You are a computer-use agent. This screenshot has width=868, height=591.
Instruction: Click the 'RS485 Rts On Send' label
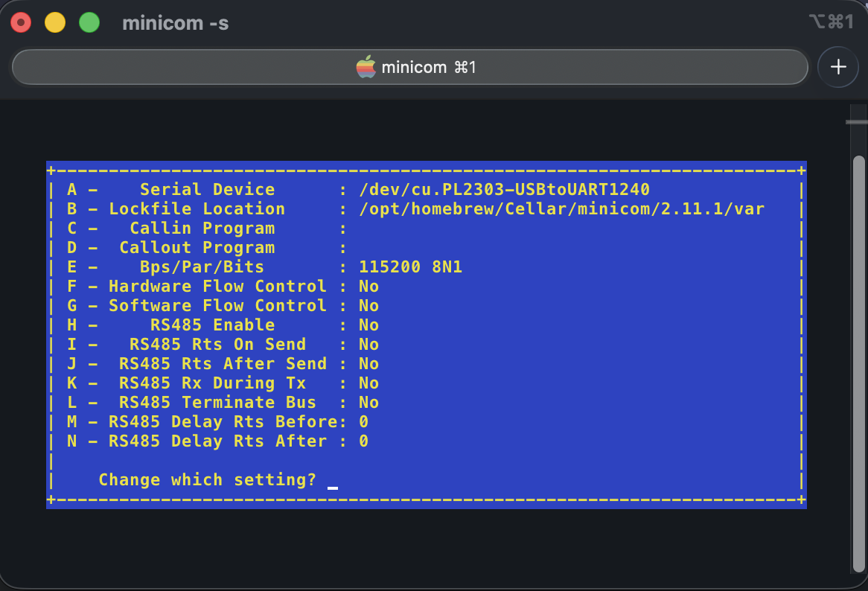(217, 344)
